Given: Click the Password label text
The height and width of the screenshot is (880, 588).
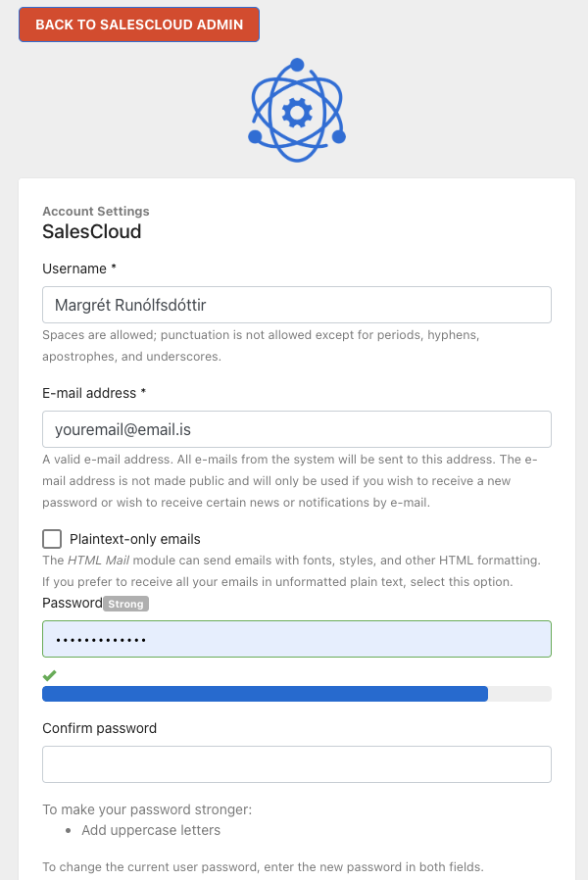Looking at the screenshot, I should coord(73,603).
